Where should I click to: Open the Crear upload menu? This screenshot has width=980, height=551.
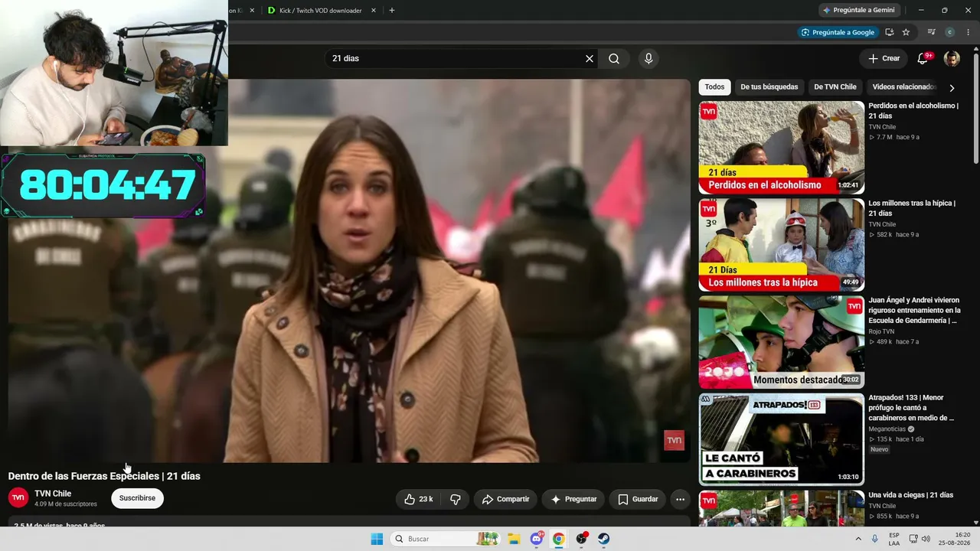tap(884, 58)
